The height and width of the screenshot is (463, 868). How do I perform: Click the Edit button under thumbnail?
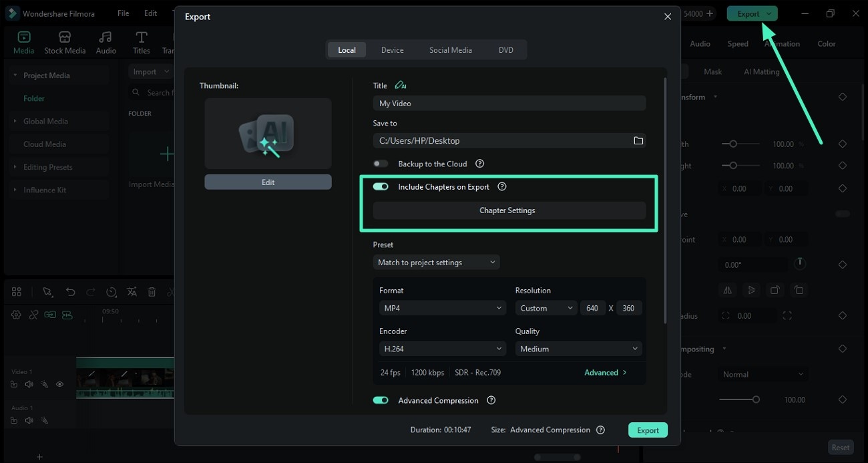pos(268,182)
